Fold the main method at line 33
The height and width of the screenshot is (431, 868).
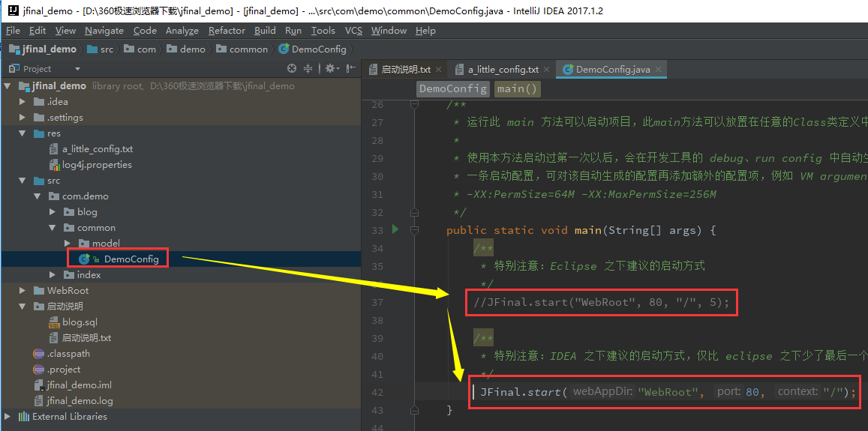click(414, 229)
